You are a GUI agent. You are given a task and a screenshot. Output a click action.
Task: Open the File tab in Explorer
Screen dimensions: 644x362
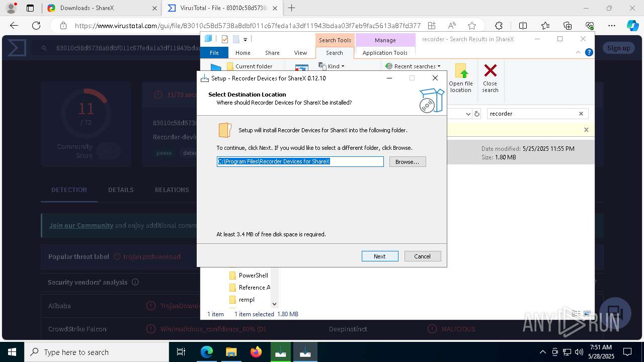[214, 53]
